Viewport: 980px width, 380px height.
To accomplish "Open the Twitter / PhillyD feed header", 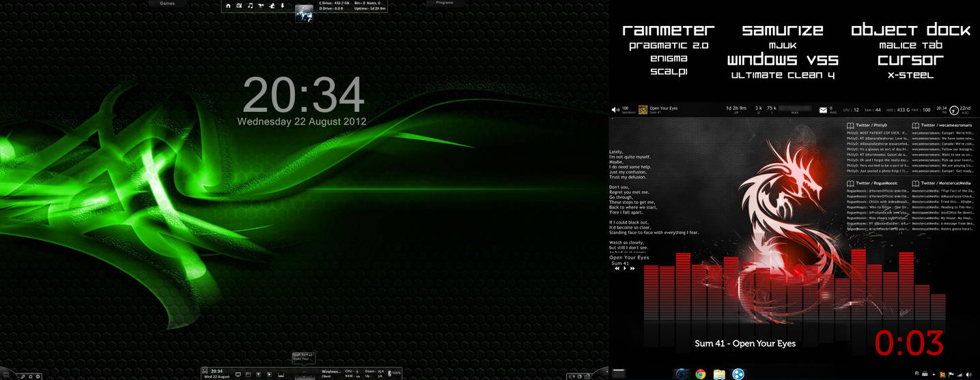I will [x=871, y=126].
